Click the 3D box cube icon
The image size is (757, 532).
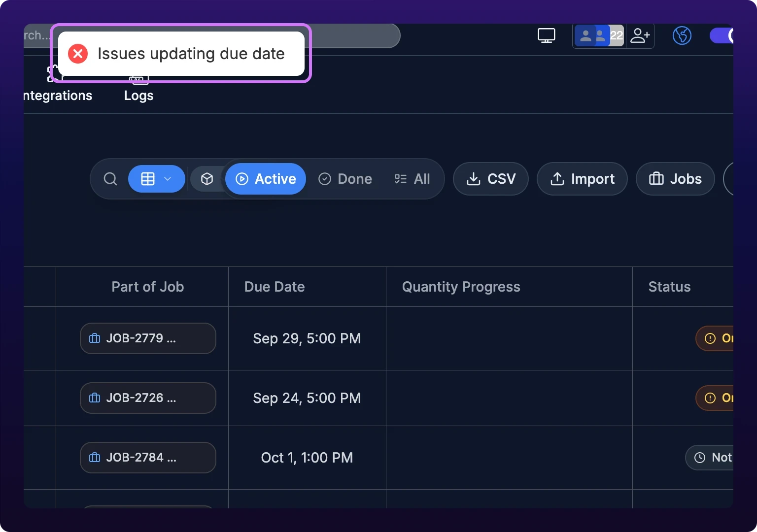(207, 179)
